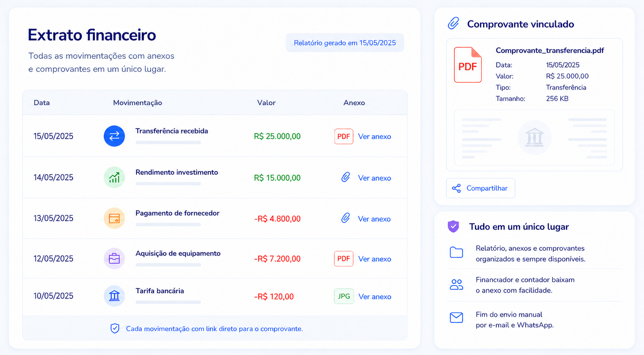
Task: Click the people icon beside Financiador e contador
Action: [x=456, y=284]
